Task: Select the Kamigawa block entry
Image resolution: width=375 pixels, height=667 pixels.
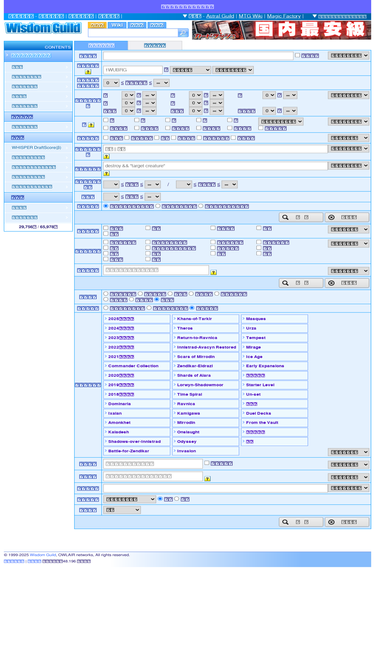Action: click(x=206, y=413)
